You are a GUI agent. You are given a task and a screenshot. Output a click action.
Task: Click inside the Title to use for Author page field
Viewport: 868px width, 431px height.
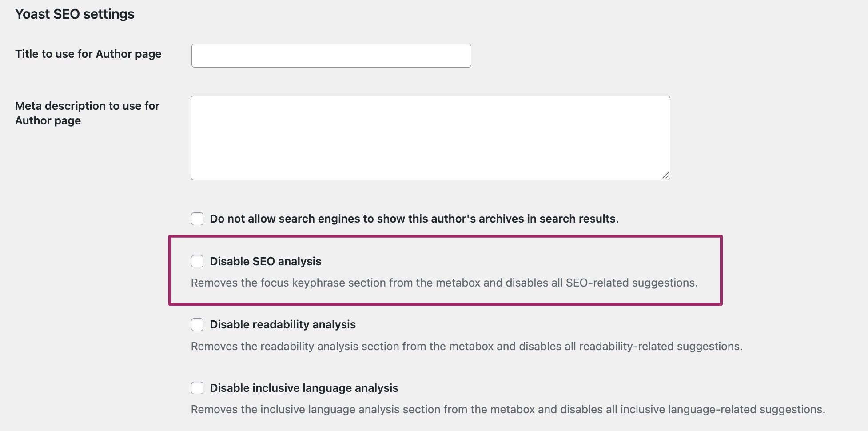click(330, 55)
